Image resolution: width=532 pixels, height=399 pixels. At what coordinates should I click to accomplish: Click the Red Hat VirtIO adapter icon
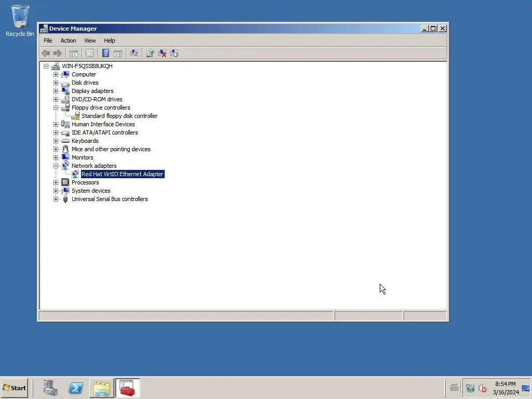[x=75, y=174]
